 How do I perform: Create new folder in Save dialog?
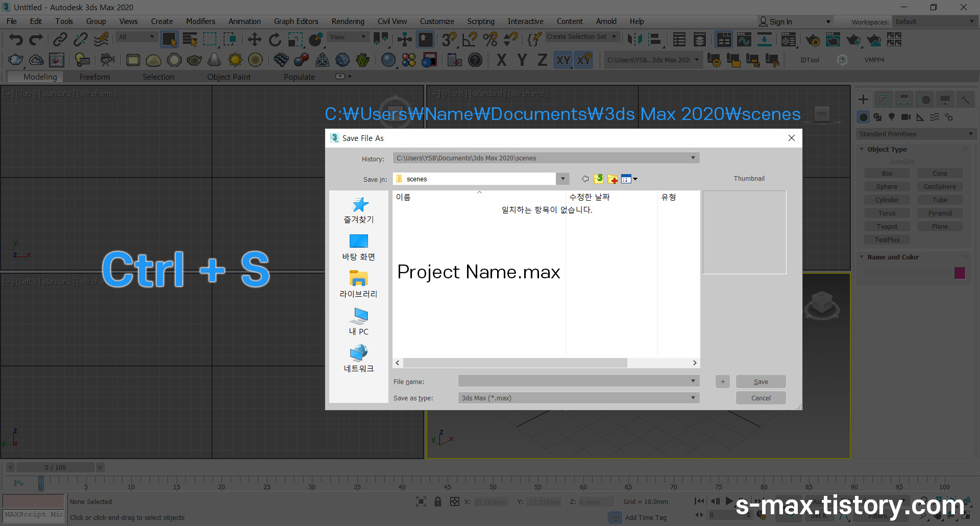[612, 179]
